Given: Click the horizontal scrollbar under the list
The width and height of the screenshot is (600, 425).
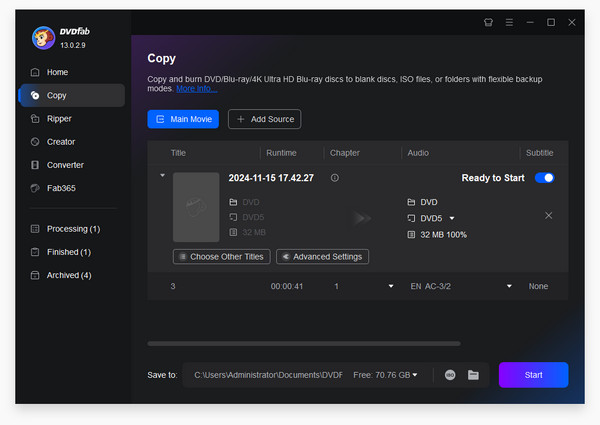Looking at the screenshot, I should (304, 344).
